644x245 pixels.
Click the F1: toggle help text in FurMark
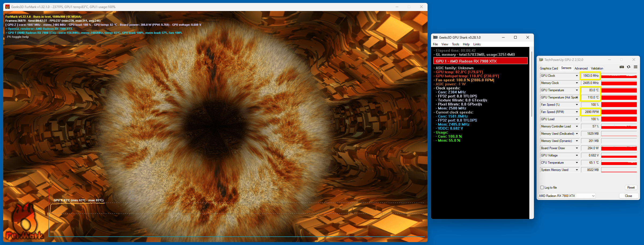coord(17,37)
